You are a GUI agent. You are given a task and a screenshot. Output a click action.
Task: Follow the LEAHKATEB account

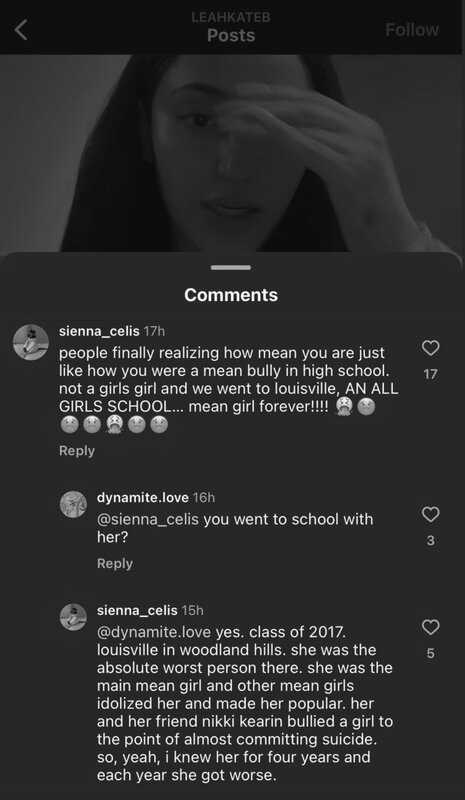coord(411,30)
